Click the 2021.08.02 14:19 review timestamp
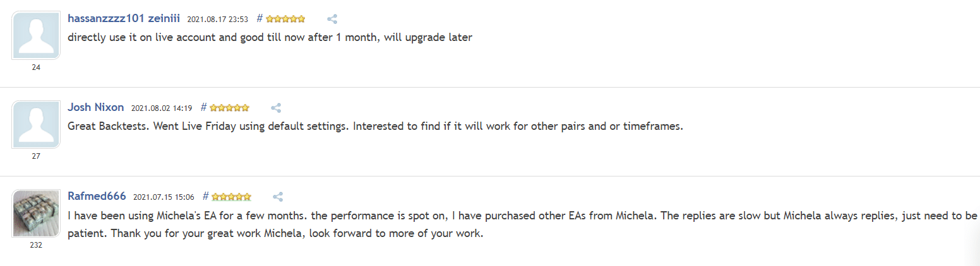This screenshot has width=980, height=266. coord(162,108)
